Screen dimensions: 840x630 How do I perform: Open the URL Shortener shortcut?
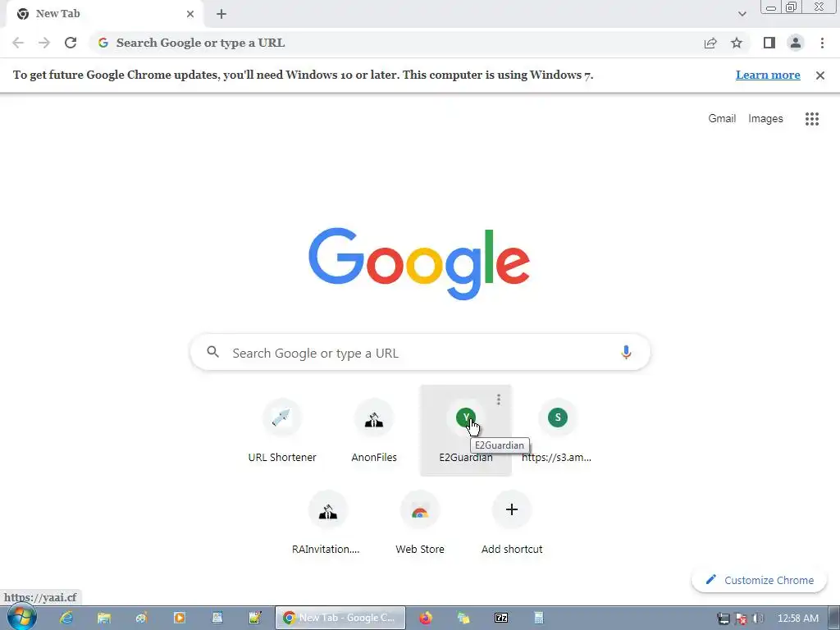point(282,430)
